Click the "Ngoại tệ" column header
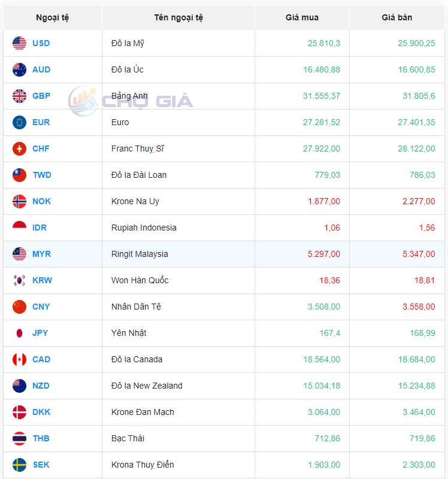448x479 pixels. (53, 17)
